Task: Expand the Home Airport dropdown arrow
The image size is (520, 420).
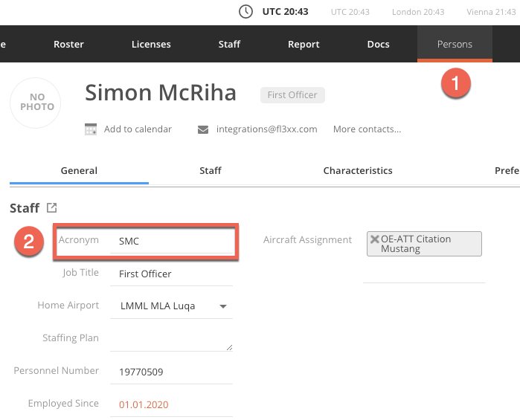Action: coord(223,306)
